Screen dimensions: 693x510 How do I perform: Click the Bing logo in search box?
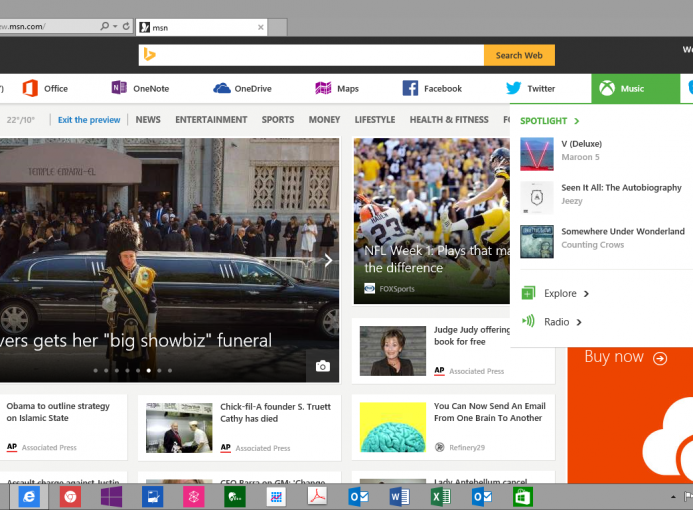(x=149, y=55)
